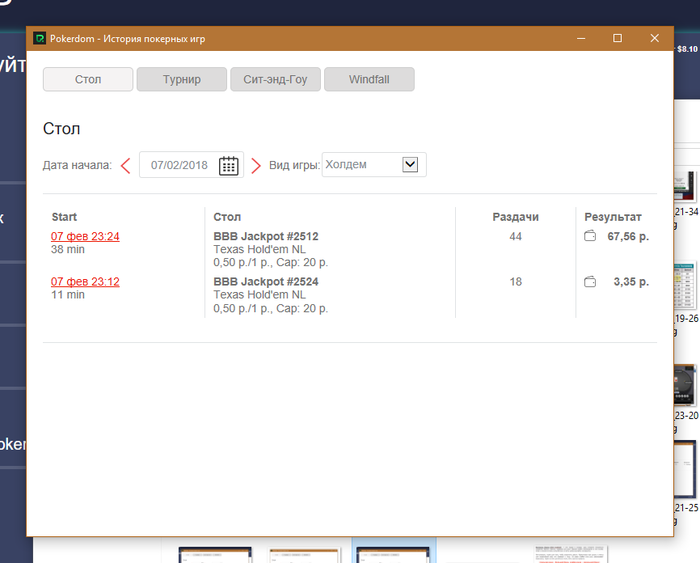Image resolution: width=700 pixels, height=563 pixels.
Task: Click the Результат column header
Action: (x=613, y=217)
